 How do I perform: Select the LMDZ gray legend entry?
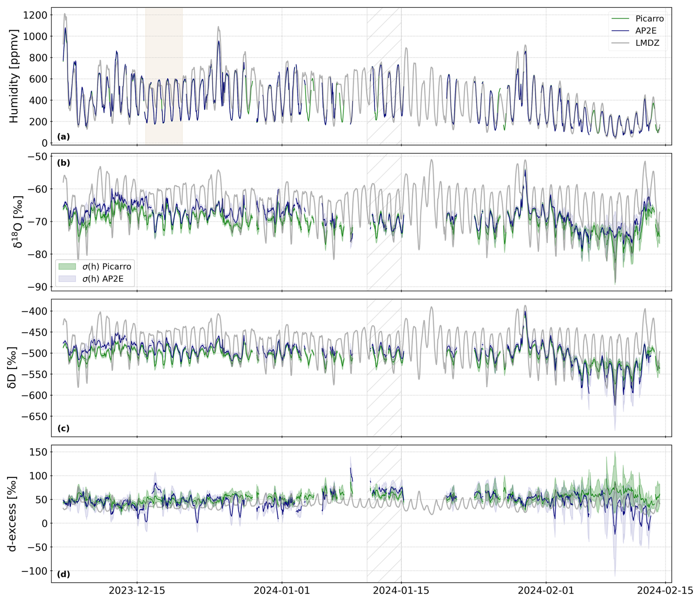647,43
